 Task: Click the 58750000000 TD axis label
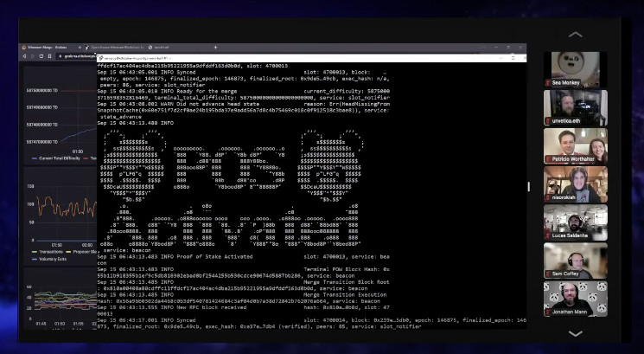[x=42, y=91]
